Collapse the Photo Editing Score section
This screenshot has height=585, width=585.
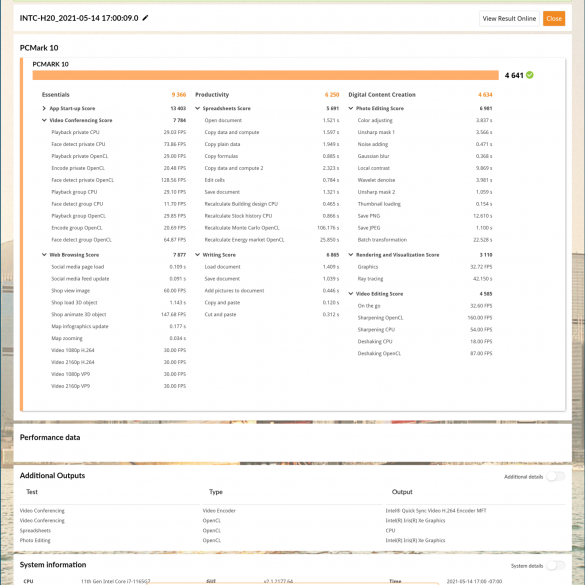click(x=351, y=108)
